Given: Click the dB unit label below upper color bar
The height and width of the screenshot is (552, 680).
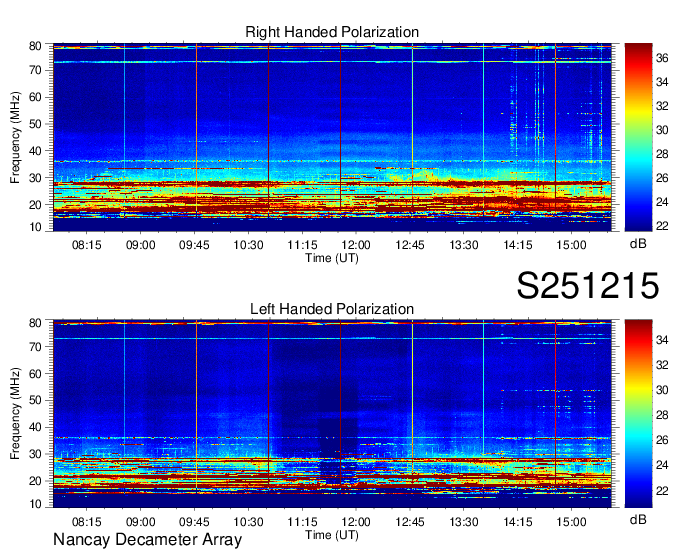Looking at the screenshot, I should tap(638, 243).
